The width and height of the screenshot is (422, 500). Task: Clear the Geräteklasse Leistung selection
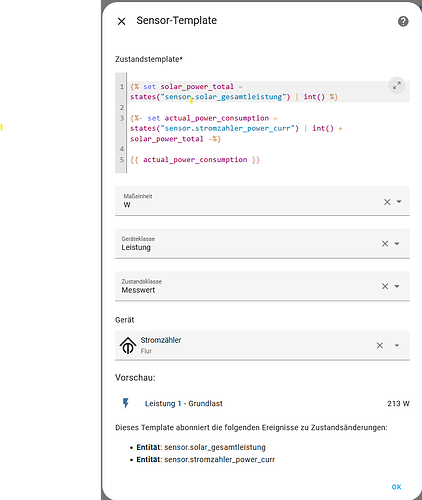(x=385, y=244)
